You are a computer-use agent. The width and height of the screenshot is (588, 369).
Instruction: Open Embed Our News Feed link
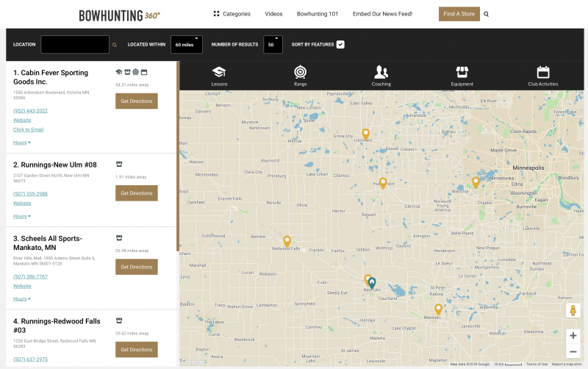click(382, 14)
